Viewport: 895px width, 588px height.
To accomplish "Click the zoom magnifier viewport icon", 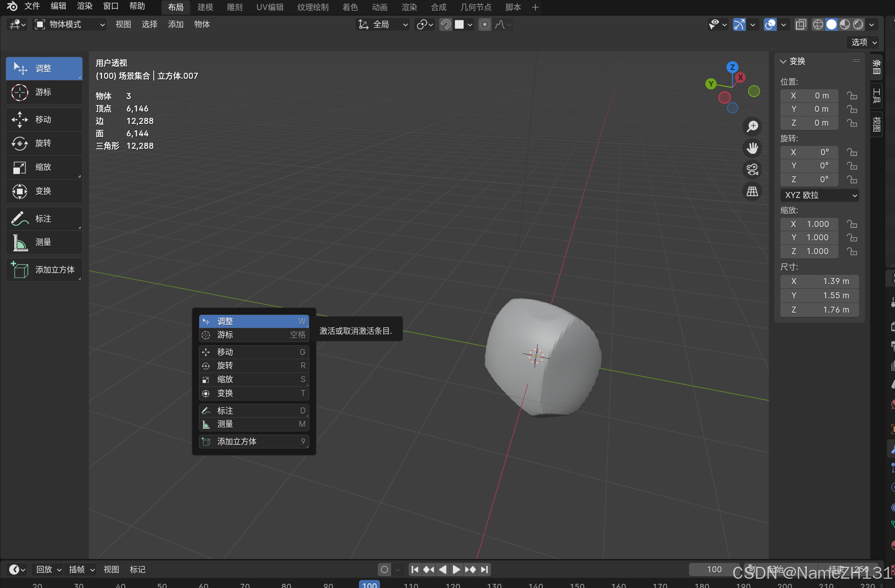I will (x=752, y=126).
